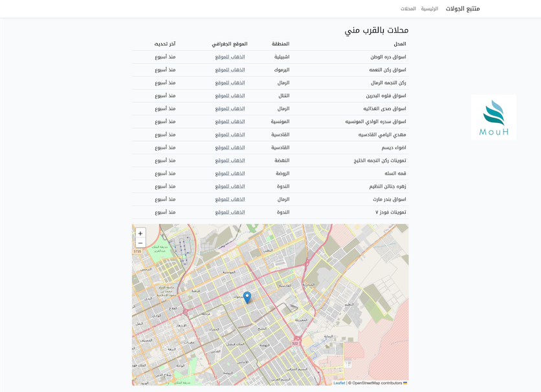Go to location of اضواء ديسم
The image size is (541, 392).
click(230, 147)
